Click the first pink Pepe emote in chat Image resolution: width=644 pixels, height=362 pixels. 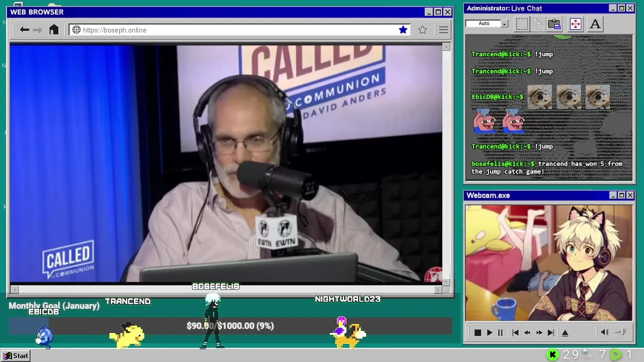[486, 121]
